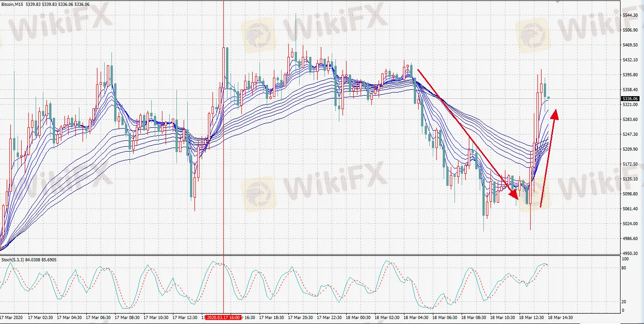Click the tip of the red upward arrow
Screen dimensions: 644x324
556,114
